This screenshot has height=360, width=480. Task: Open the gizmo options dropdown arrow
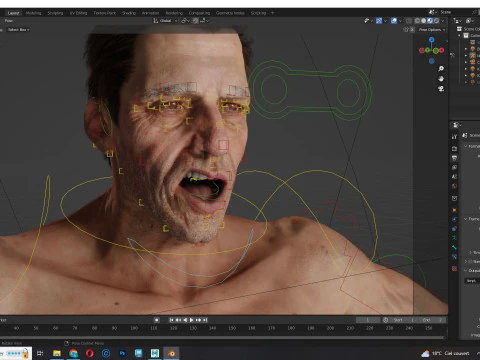(385, 21)
